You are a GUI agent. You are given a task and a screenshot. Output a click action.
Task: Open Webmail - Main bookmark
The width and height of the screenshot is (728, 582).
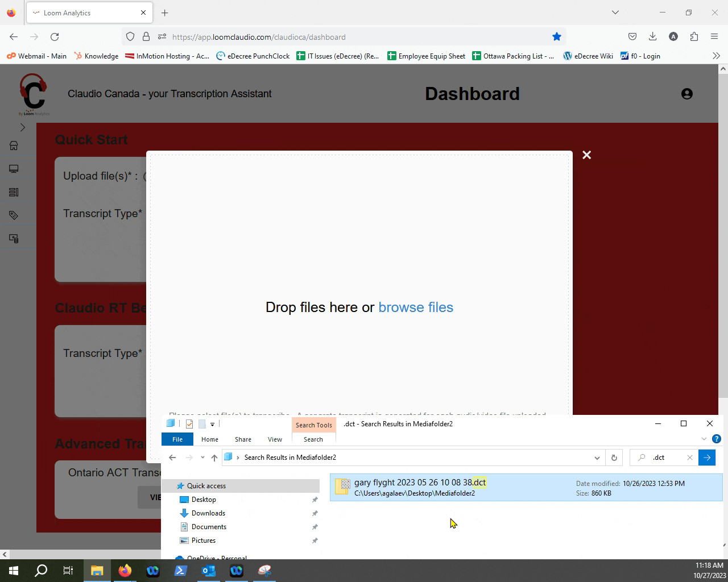[36, 56]
